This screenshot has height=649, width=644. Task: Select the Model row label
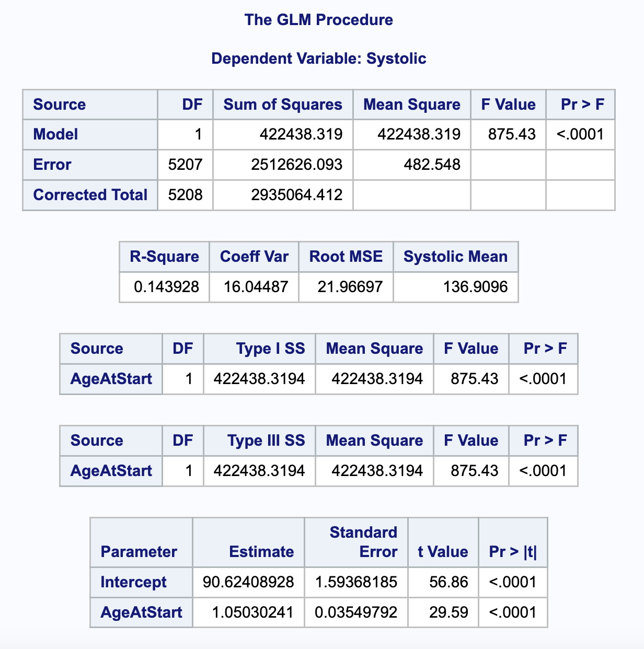click(55, 134)
